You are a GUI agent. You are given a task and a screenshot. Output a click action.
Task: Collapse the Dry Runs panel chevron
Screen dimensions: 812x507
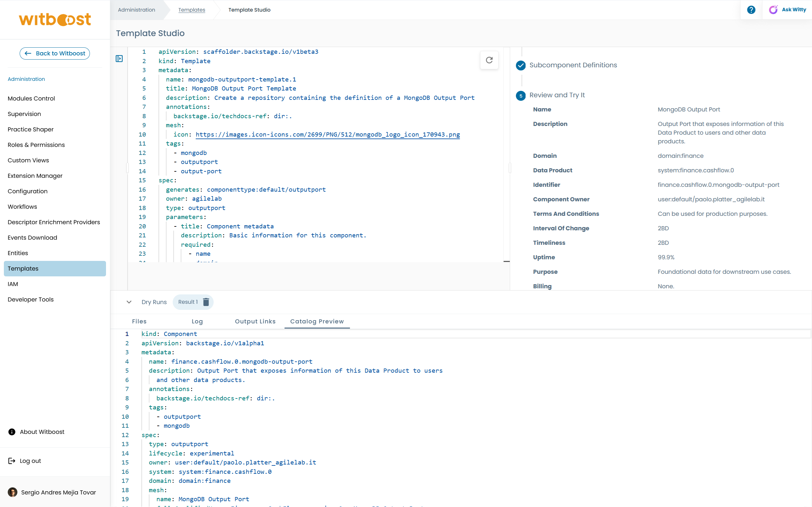(129, 302)
